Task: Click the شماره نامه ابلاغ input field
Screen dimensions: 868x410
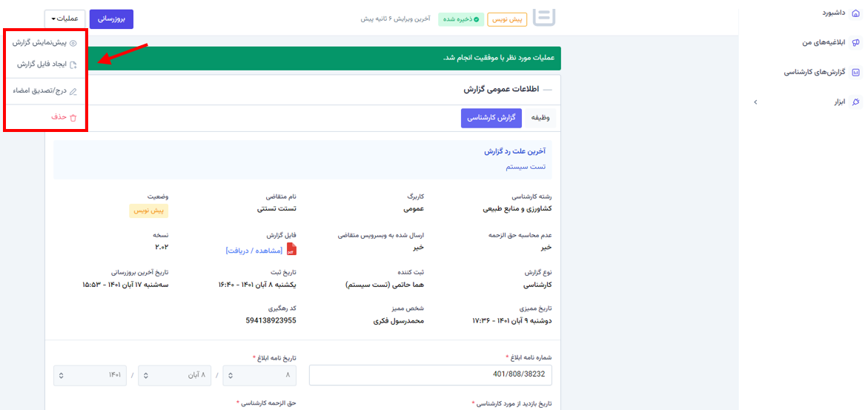Action: [431, 374]
